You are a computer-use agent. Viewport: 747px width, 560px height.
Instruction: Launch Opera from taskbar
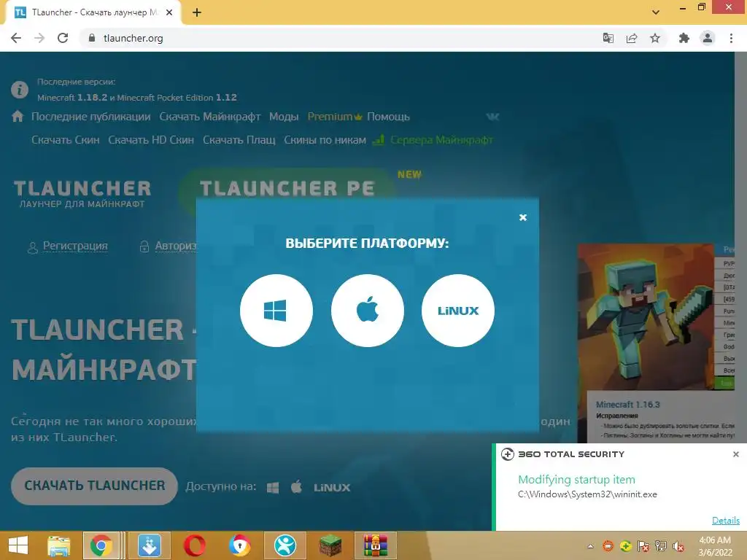tap(195, 545)
